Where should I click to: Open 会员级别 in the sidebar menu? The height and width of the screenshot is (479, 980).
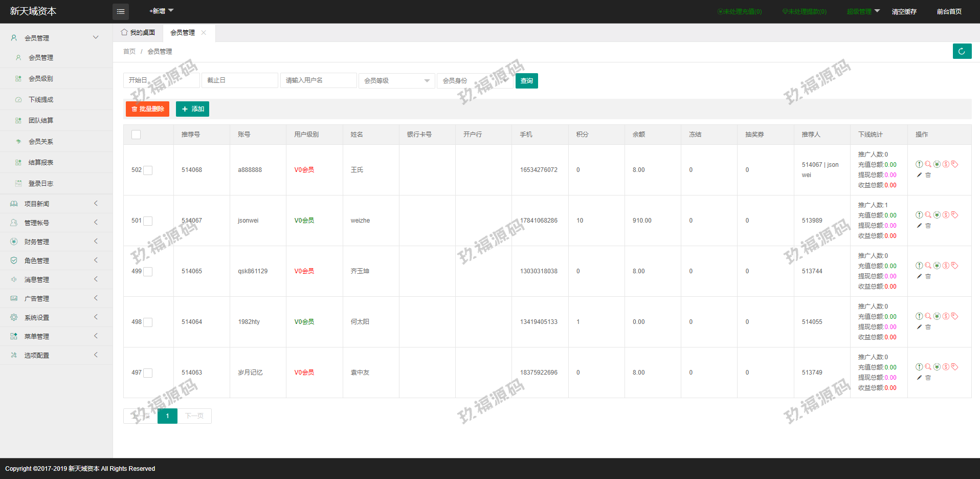41,79
